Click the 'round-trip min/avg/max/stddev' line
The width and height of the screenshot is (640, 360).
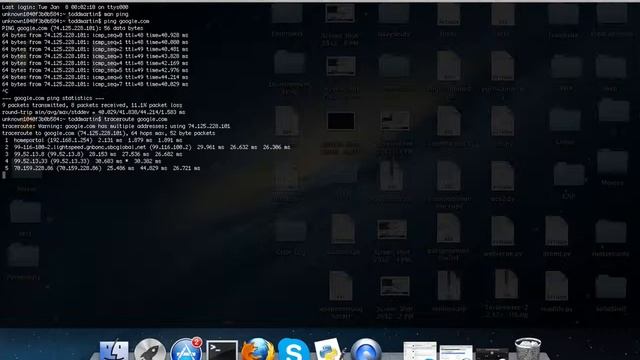pos(93,112)
